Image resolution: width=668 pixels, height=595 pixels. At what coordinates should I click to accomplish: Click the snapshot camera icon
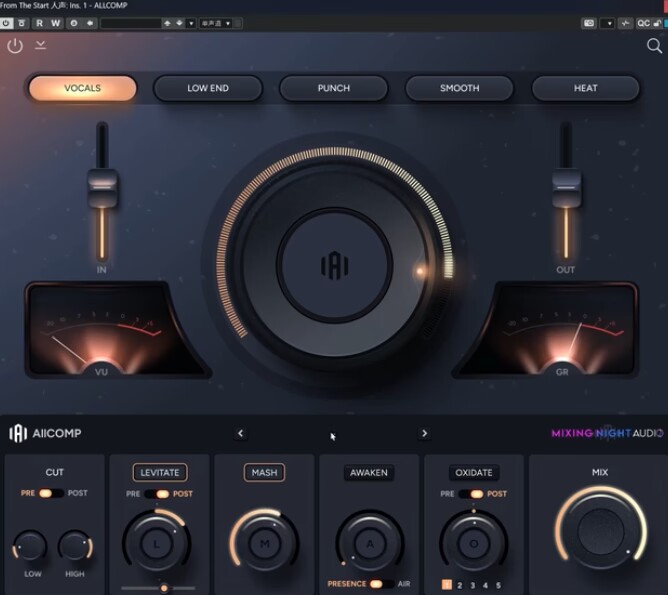589,23
